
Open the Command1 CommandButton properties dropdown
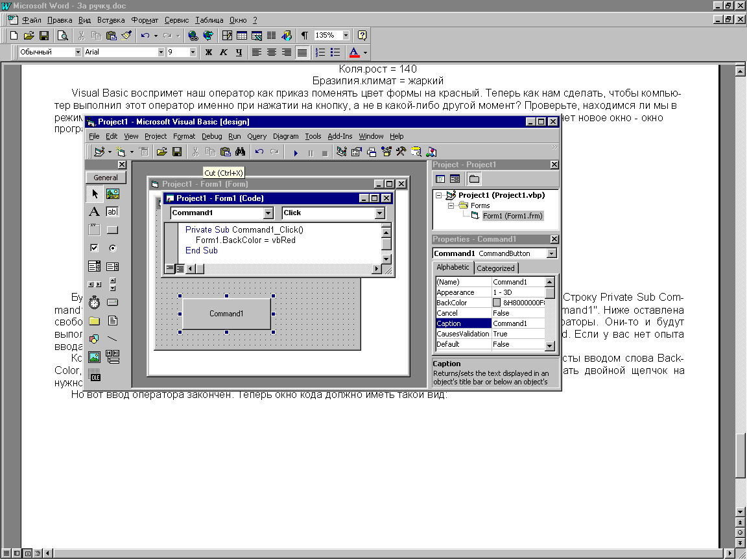pyautogui.click(x=551, y=253)
